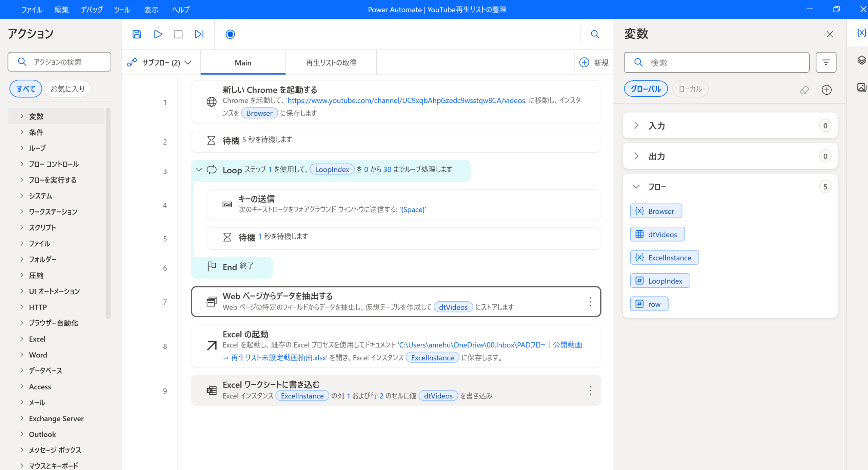Click the variables filter icon
868x470 pixels.
826,62
